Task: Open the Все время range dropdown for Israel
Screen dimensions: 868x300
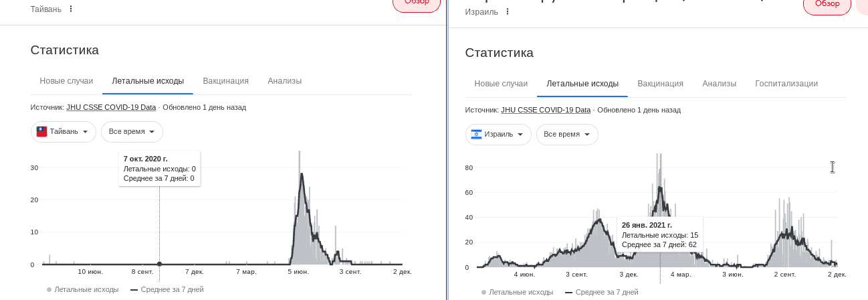Action: coord(567,135)
